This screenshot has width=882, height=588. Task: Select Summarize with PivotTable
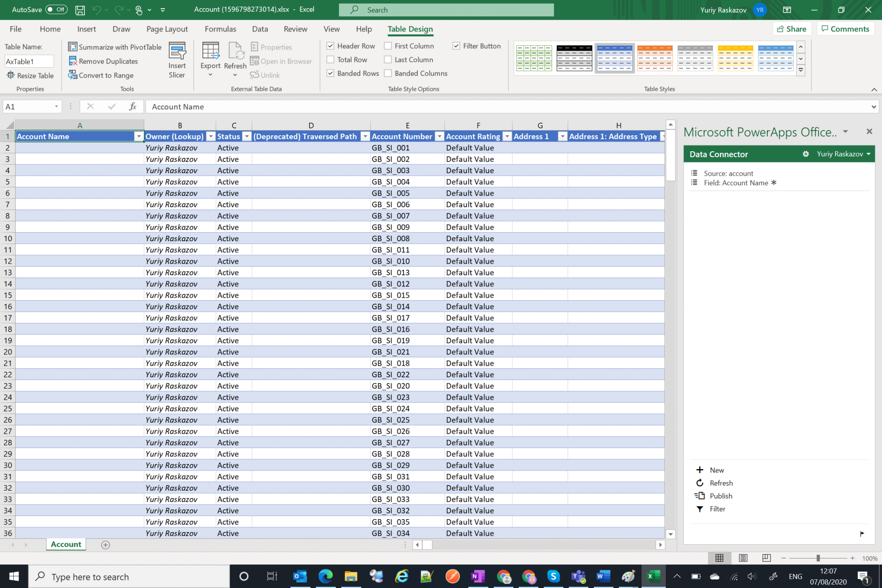coord(115,47)
